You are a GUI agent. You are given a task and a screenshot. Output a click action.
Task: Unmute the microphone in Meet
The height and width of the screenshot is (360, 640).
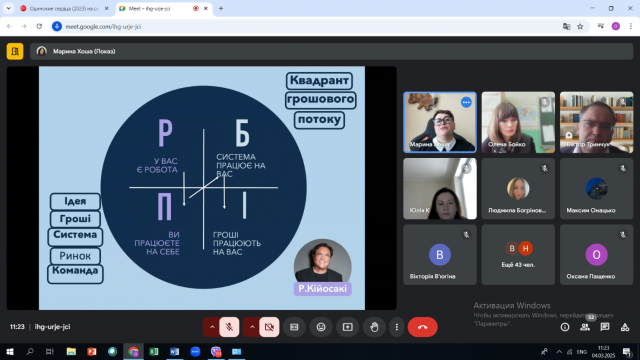(229, 327)
